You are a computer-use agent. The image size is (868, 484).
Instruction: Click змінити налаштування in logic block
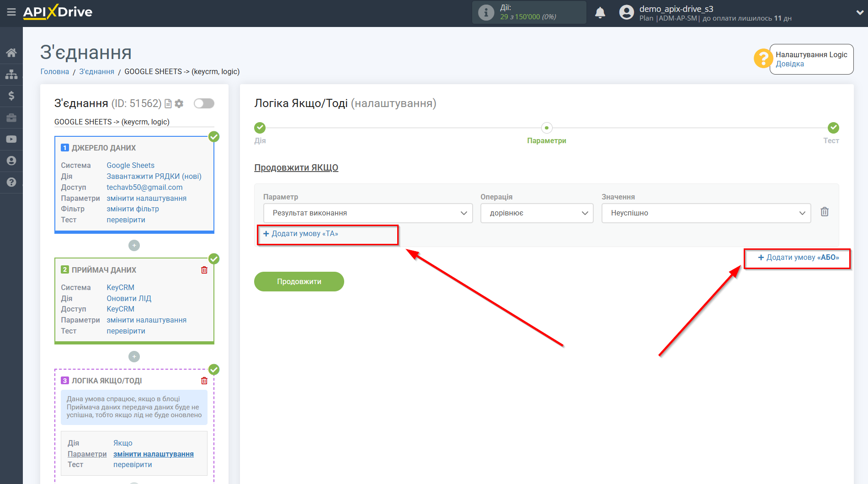154,454
